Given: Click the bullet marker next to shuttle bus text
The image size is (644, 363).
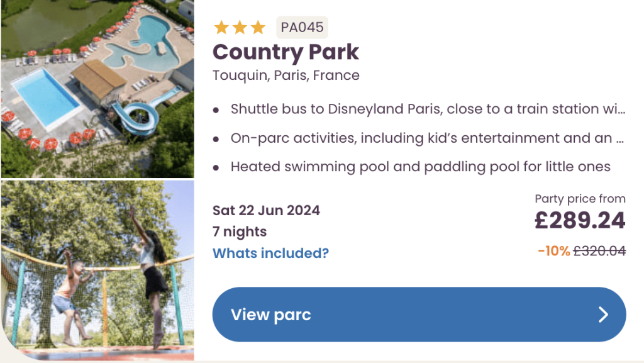Looking at the screenshot, I should (217, 108).
